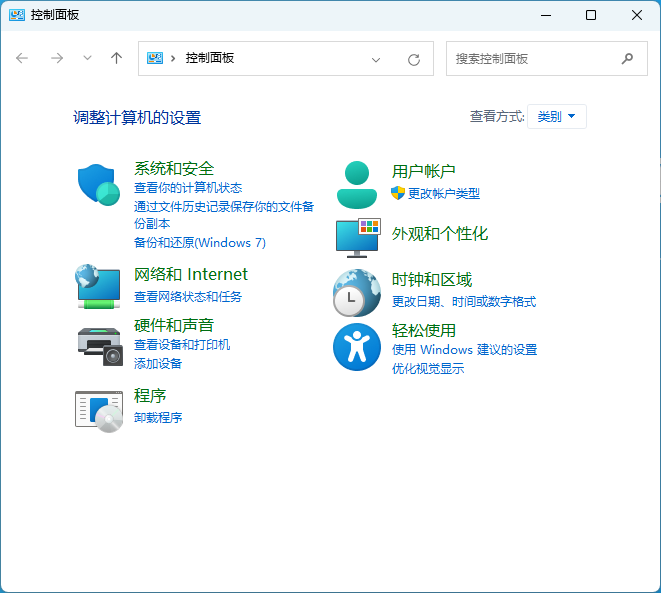Open the System and Security shield icon
This screenshot has width=661, height=593.
[x=99, y=185]
